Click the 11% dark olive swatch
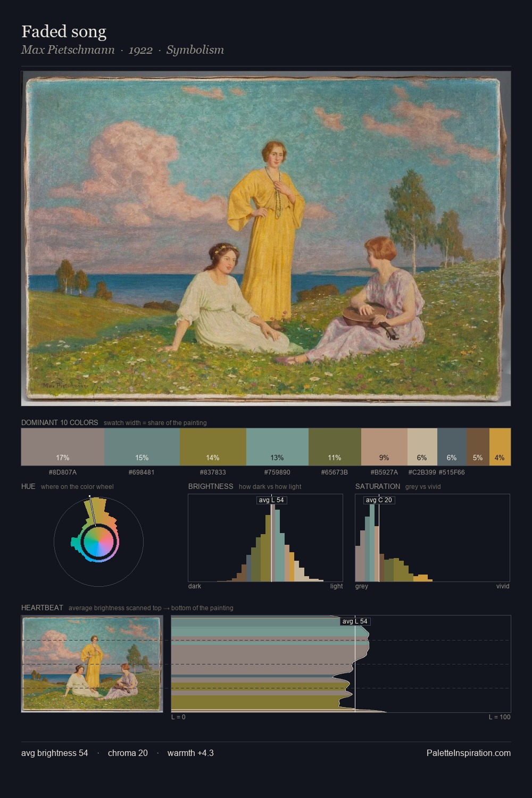532x798 pixels. tap(335, 447)
